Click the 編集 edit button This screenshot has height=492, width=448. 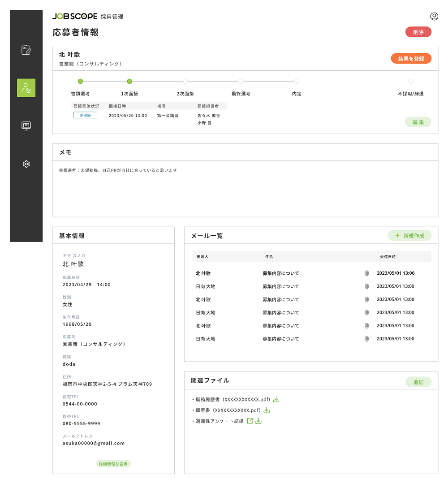[418, 122]
